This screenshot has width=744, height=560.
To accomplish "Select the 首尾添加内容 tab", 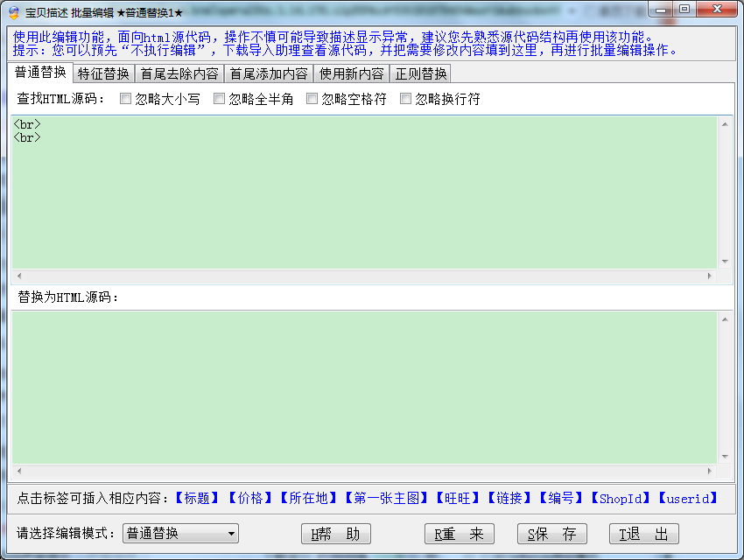I will pos(269,73).
